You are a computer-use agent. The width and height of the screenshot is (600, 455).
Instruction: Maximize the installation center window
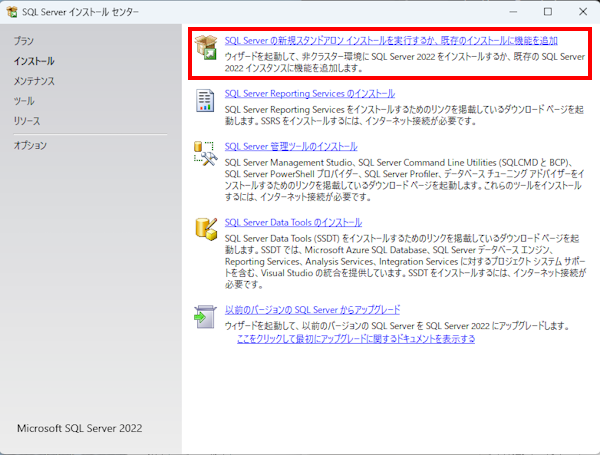click(x=548, y=12)
